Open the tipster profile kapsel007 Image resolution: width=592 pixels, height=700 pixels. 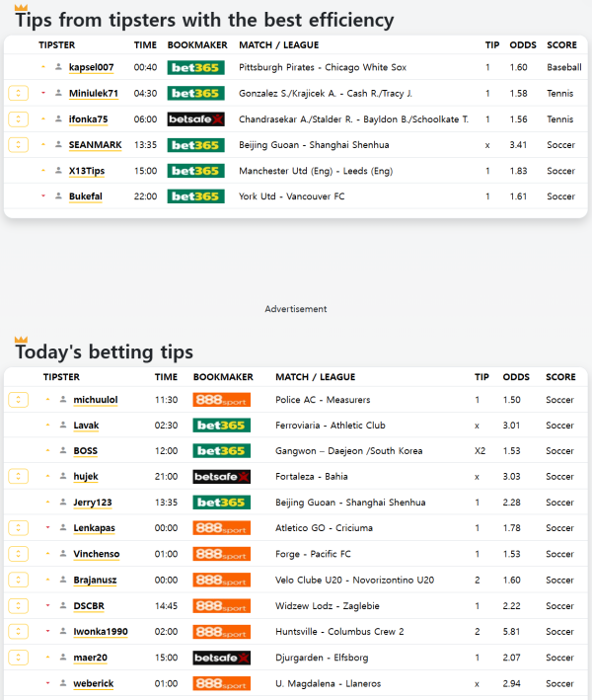(x=91, y=67)
